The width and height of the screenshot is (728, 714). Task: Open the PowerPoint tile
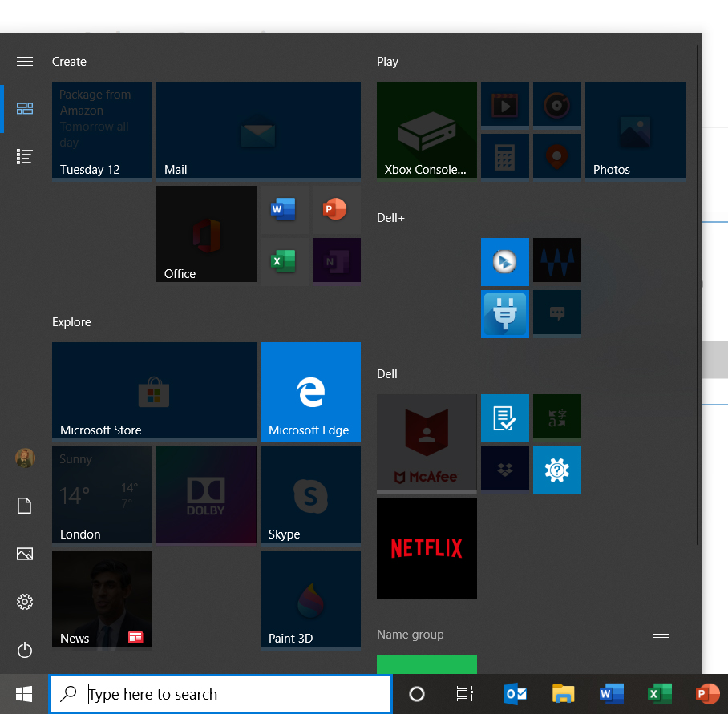click(x=336, y=209)
